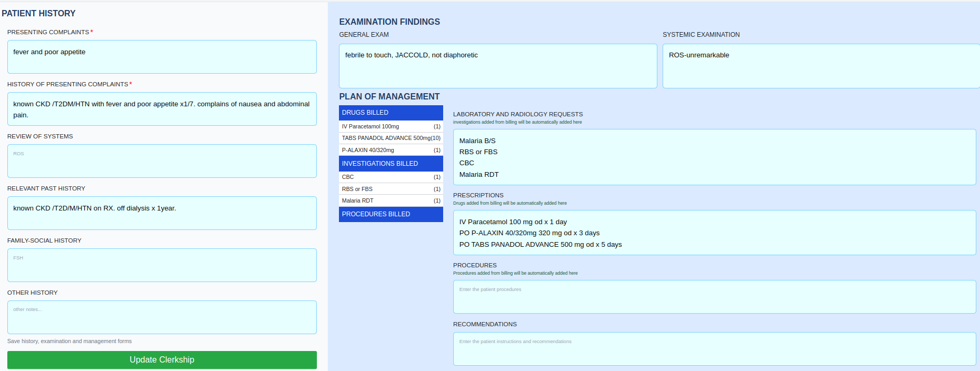Edit the Laboratory and Radiology Requests box
Screen dimensions: 980x371
click(714, 157)
